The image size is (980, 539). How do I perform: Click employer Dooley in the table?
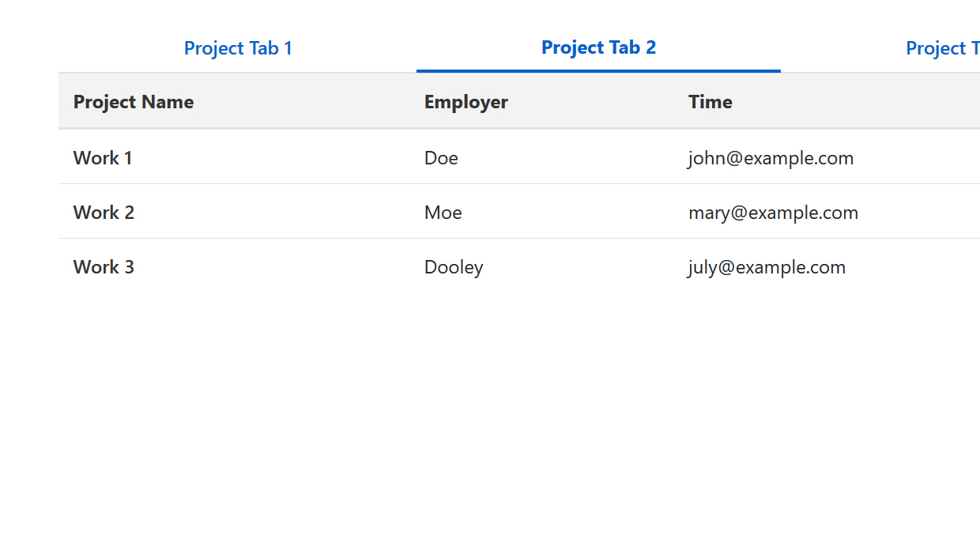(453, 267)
